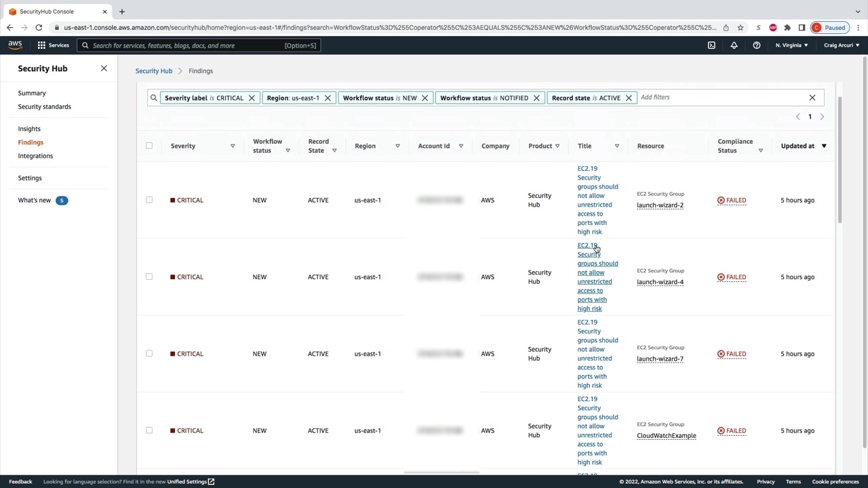The height and width of the screenshot is (488, 868).
Task: Open EC2.19 finding title for launch-wizard-2
Action: [x=597, y=200]
